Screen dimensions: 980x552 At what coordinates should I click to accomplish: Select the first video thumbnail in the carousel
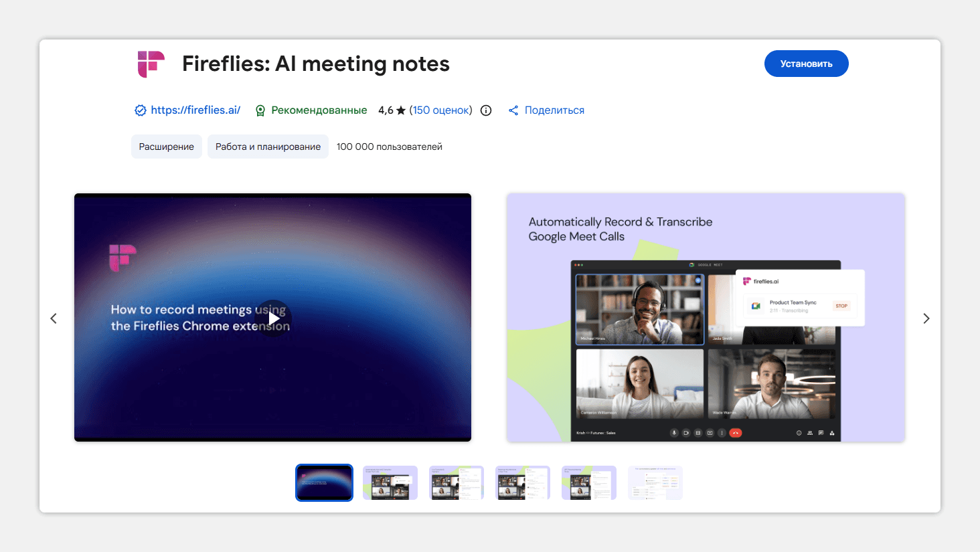324,482
